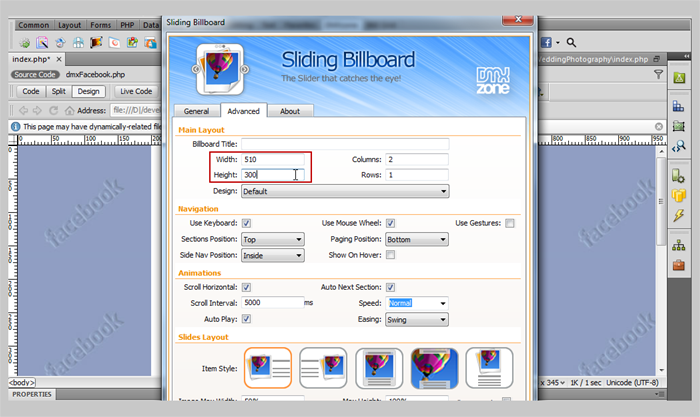This screenshot has height=417, width=700.
Task: Open the lightning bolt server behaviors icon
Action: pos(679,216)
